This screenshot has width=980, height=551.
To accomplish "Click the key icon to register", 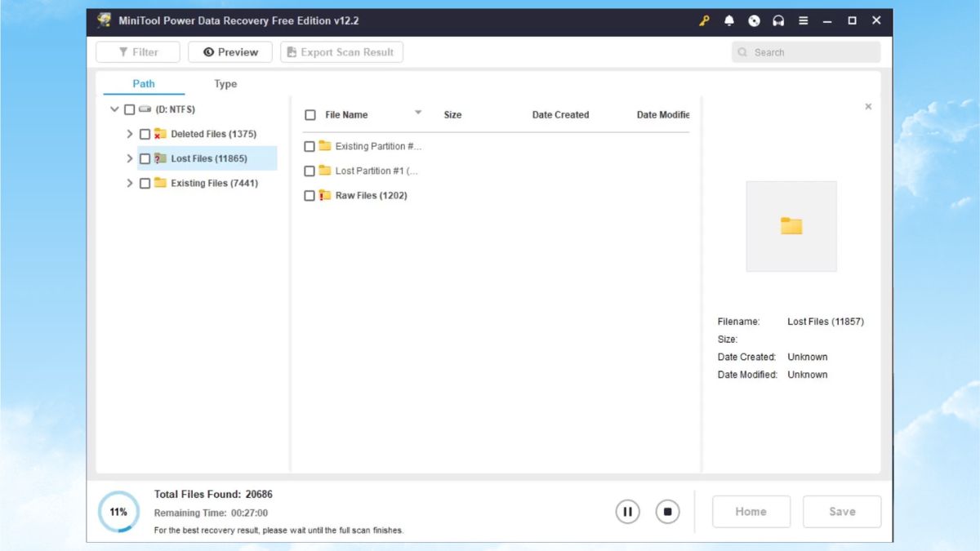I will click(704, 20).
